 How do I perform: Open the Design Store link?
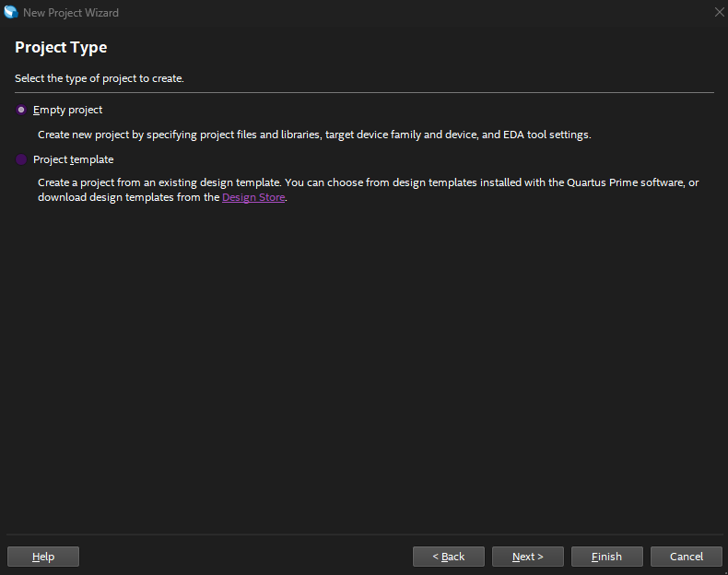[253, 197]
